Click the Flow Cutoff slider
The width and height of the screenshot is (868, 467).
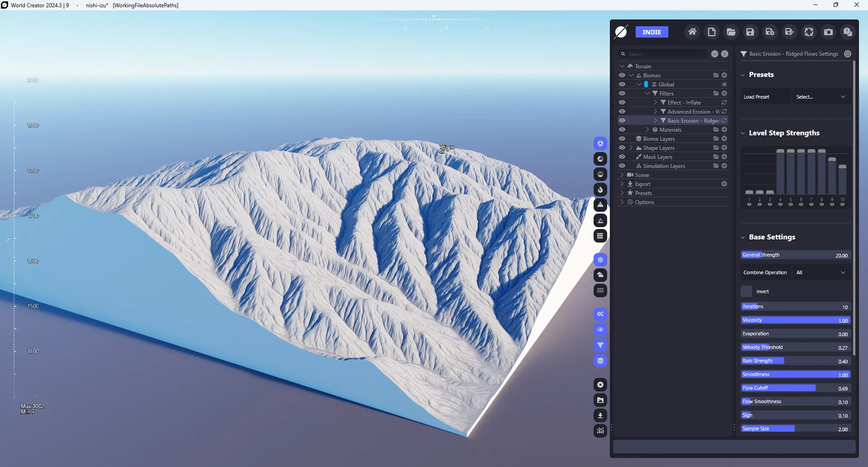(796, 388)
